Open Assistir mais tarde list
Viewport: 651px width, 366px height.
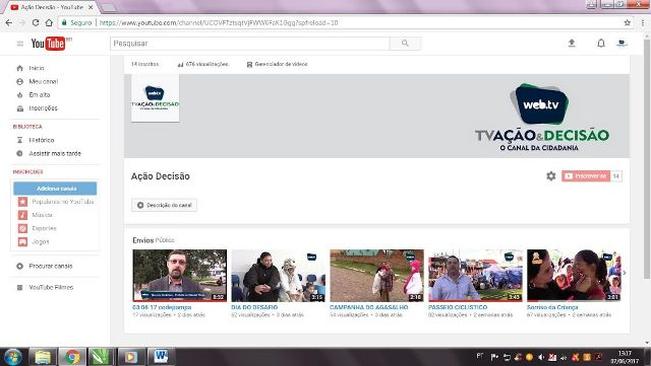pos(49,154)
